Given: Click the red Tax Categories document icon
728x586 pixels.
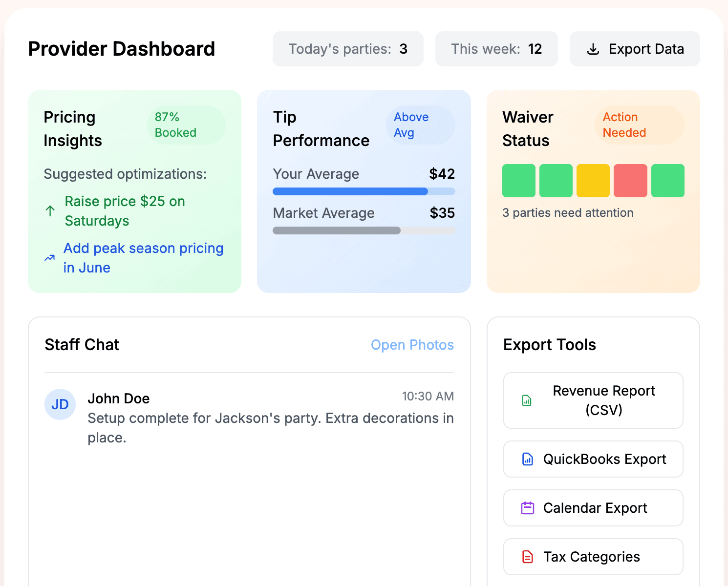Looking at the screenshot, I should click(528, 557).
